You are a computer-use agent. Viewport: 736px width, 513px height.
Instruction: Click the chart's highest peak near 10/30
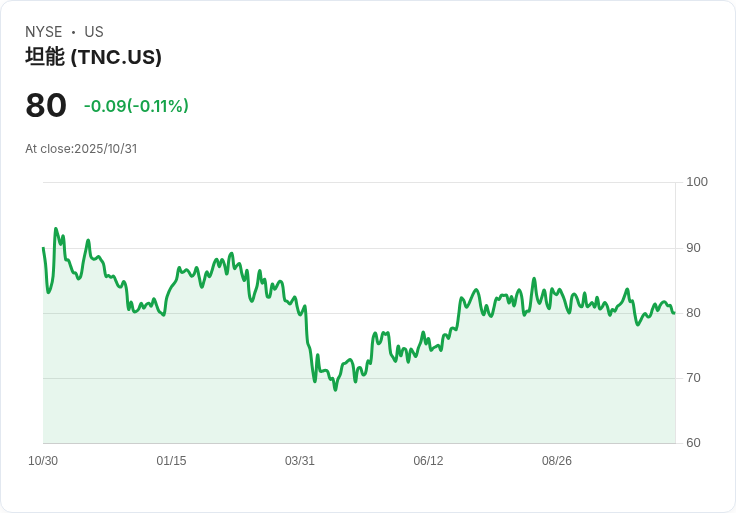coord(56,229)
